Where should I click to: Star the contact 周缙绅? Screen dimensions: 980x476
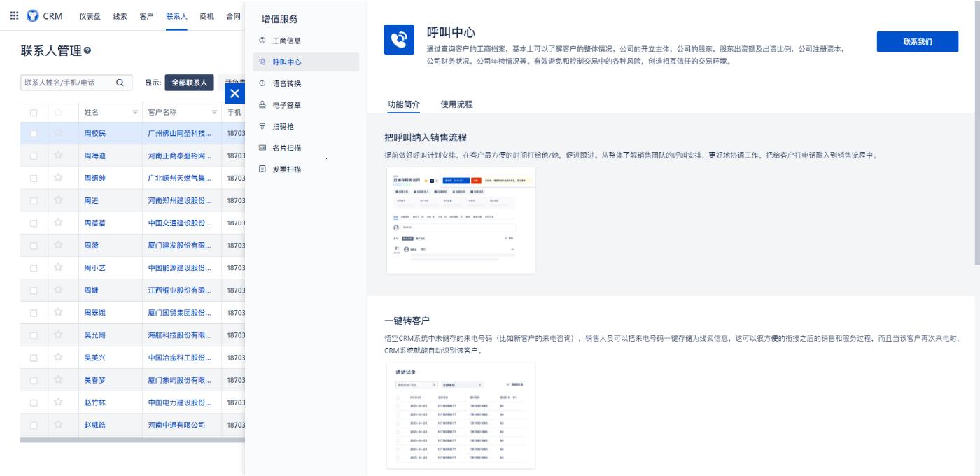point(59,178)
